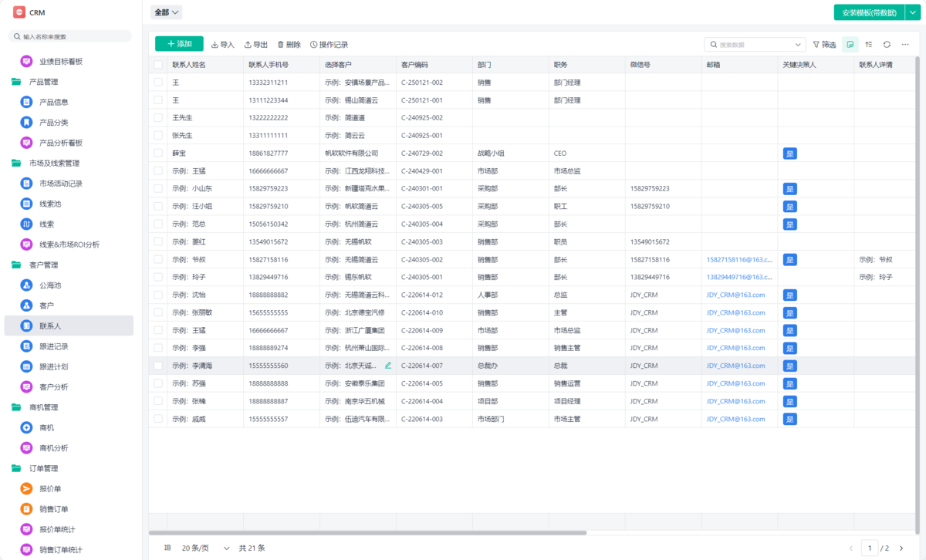Viewport: 926px width, 560px height.
Task: Toggle the select-all header checkbox
Action: pos(158,65)
